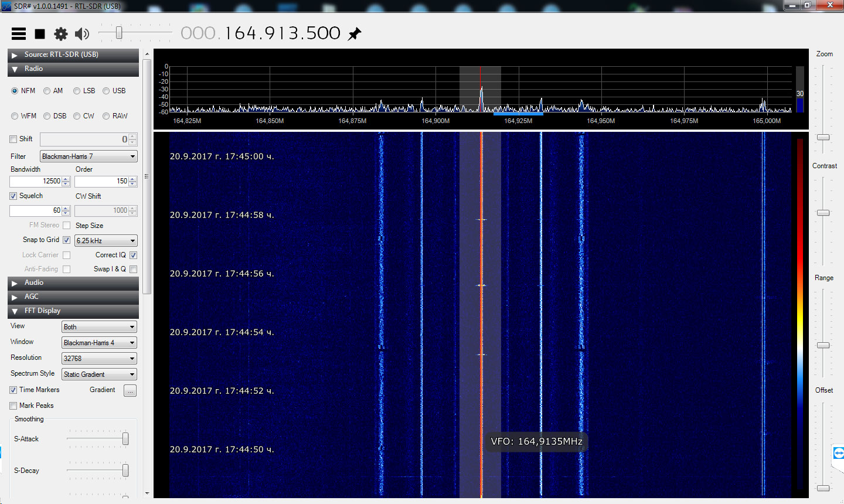Select WFM demodulation mode

pos(24,116)
